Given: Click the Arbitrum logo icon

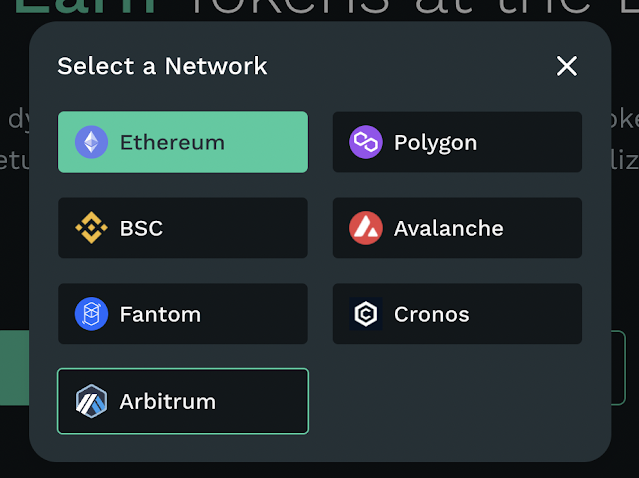Looking at the screenshot, I should click(91, 401).
